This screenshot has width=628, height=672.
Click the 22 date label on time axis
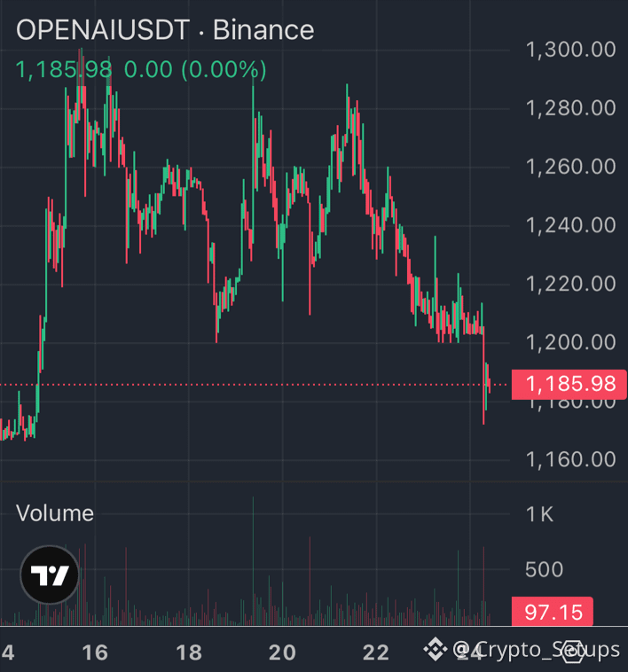click(376, 652)
